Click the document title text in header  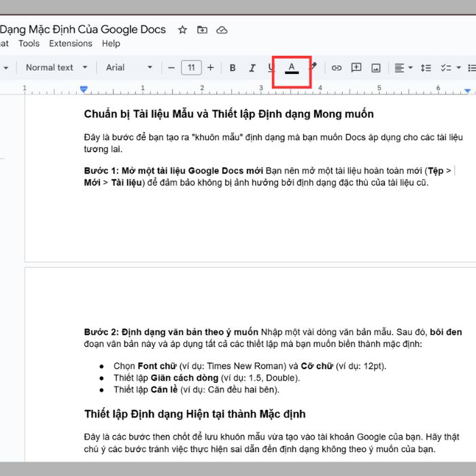82,29
